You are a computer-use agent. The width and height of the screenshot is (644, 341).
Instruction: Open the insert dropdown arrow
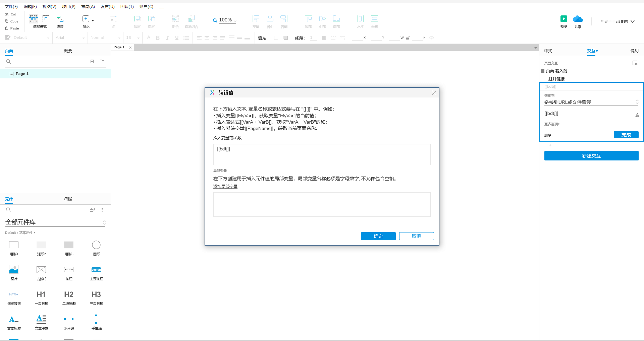(93, 20)
